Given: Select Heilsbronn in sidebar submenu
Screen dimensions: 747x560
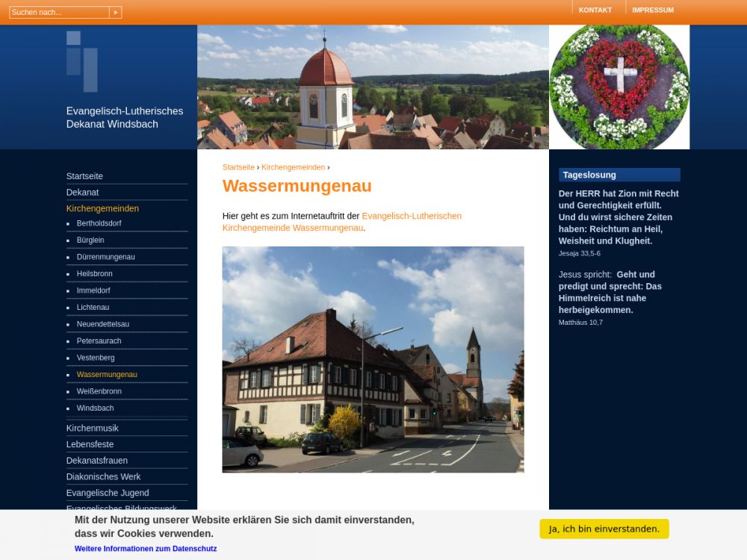Looking at the screenshot, I should coord(94,274).
